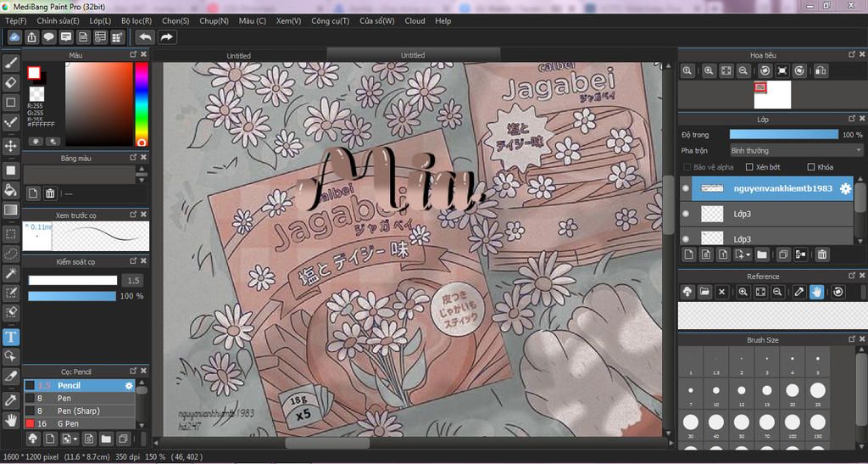868x464 pixels.
Task: Open the Lớp(L) menu
Action: click(x=100, y=20)
